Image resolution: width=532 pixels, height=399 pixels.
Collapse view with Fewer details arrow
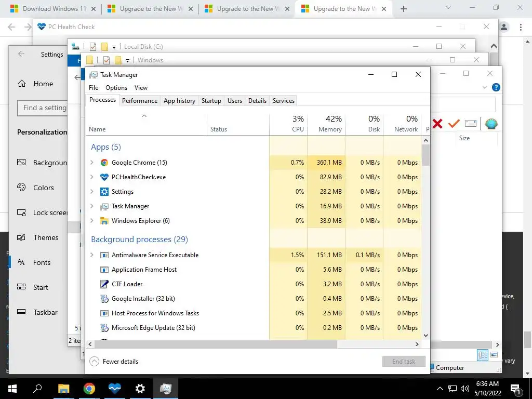[94, 362]
